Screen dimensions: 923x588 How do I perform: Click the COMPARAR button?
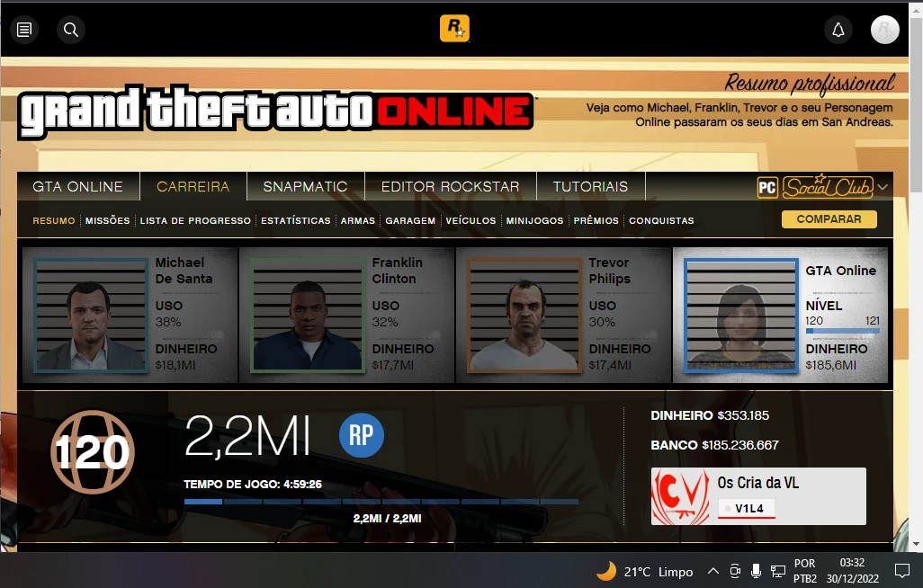coord(829,218)
